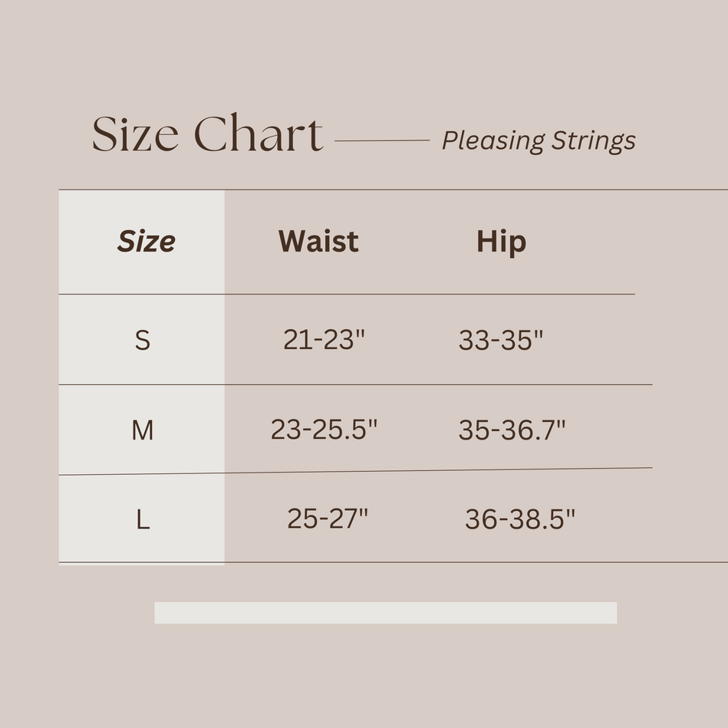The height and width of the screenshot is (728, 728).
Task: Click the large hip value 36-38.5"
Action: [x=519, y=519]
